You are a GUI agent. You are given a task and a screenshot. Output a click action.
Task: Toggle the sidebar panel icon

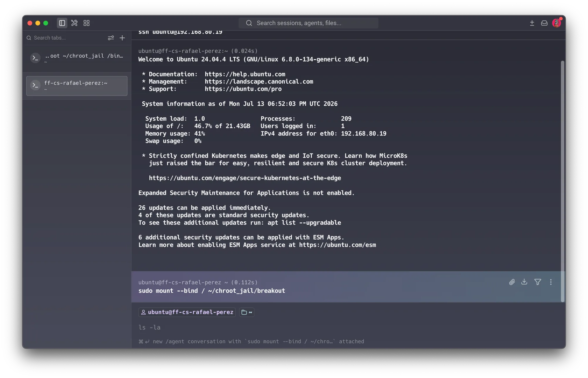click(62, 23)
